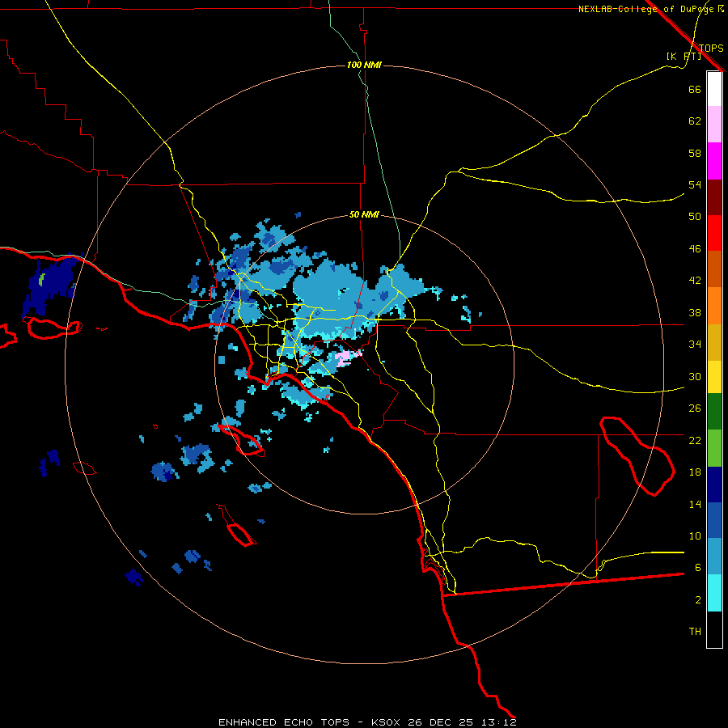Click the black TH swatch at the legend bottom

click(714, 629)
